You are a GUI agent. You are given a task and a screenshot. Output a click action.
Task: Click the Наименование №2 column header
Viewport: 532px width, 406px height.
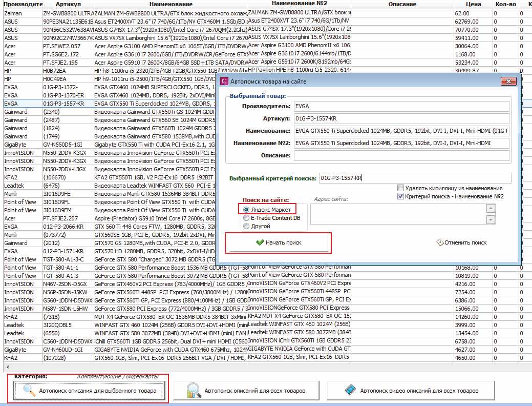(x=299, y=3)
